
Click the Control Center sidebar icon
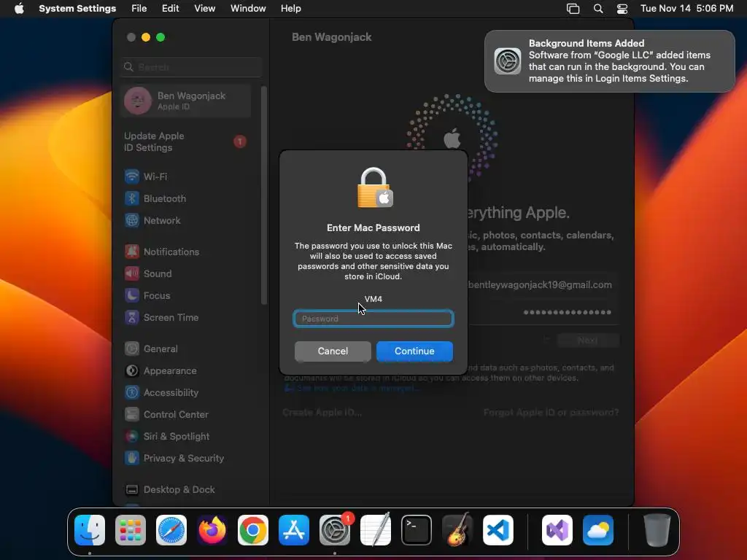tap(132, 414)
